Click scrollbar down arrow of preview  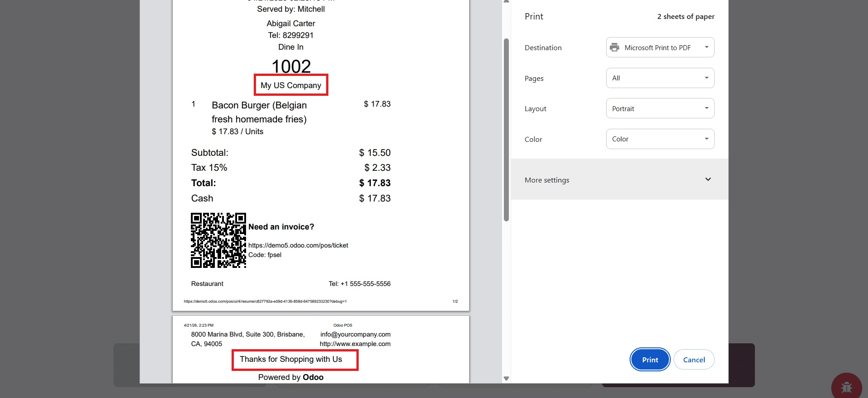pyautogui.click(x=507, y=379)
